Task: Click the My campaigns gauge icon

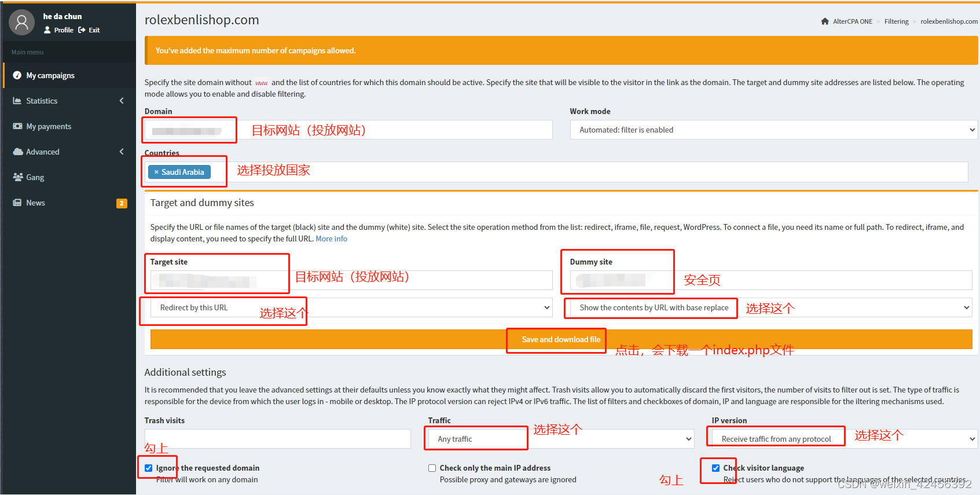Action: [x=17, y=75]
